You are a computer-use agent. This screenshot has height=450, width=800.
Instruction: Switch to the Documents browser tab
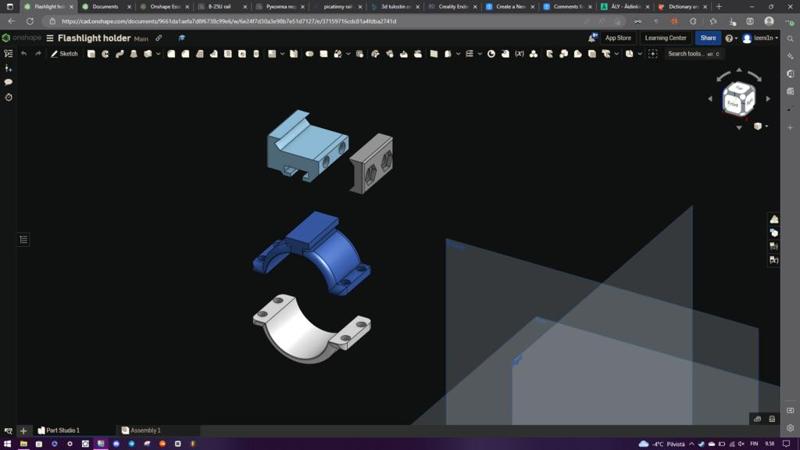click(x=106, y=7)
